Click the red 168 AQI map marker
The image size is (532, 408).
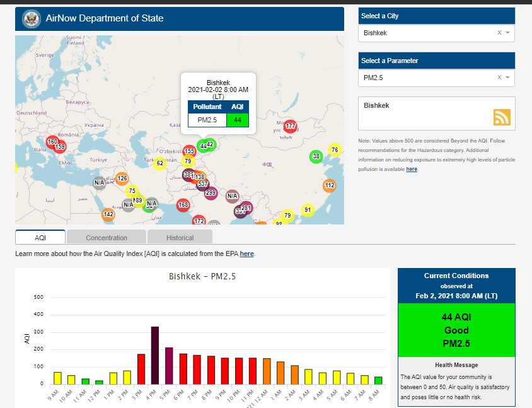click(183, 205)
